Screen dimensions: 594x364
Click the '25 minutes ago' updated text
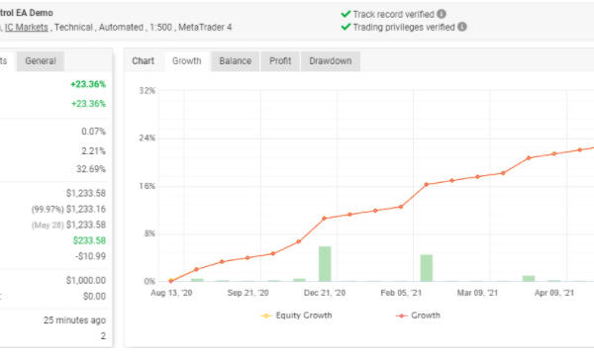point(74,320)
